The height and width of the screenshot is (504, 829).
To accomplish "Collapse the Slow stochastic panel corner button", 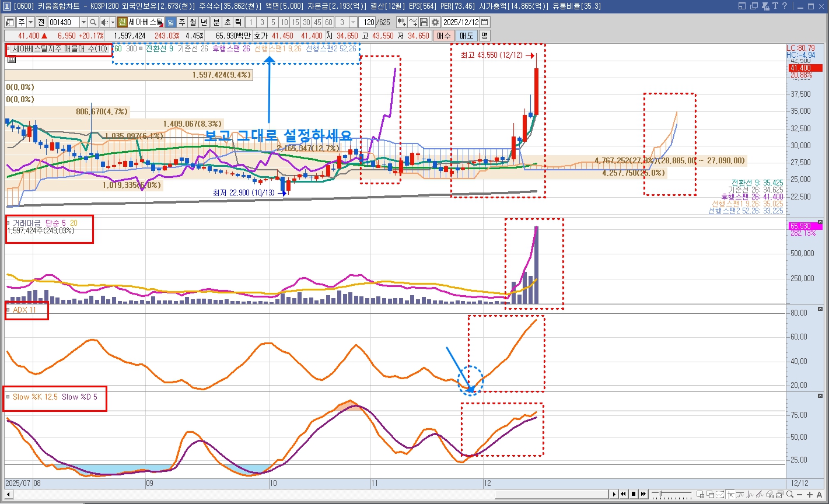I will (820, 395).
